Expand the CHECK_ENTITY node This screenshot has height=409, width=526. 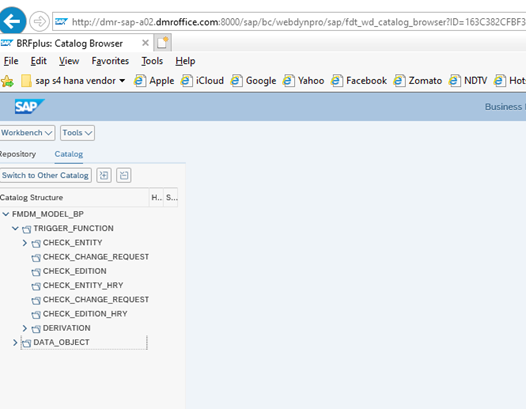point(24,243)
